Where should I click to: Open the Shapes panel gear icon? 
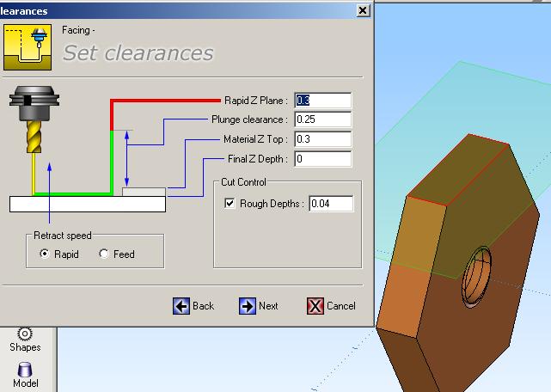(x=25, y=334)
